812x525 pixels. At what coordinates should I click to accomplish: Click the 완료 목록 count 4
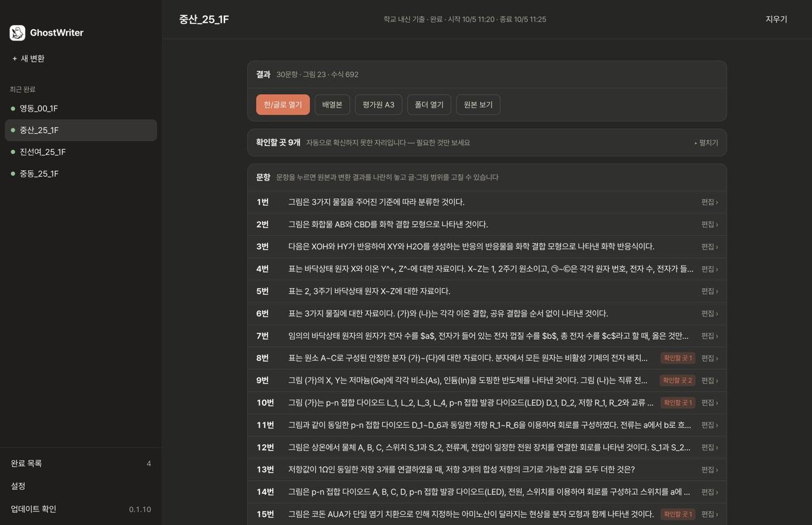[x=149, y=464]
